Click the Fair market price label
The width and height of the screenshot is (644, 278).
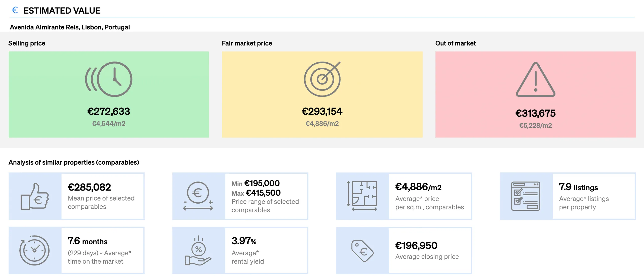click(247, 43)
